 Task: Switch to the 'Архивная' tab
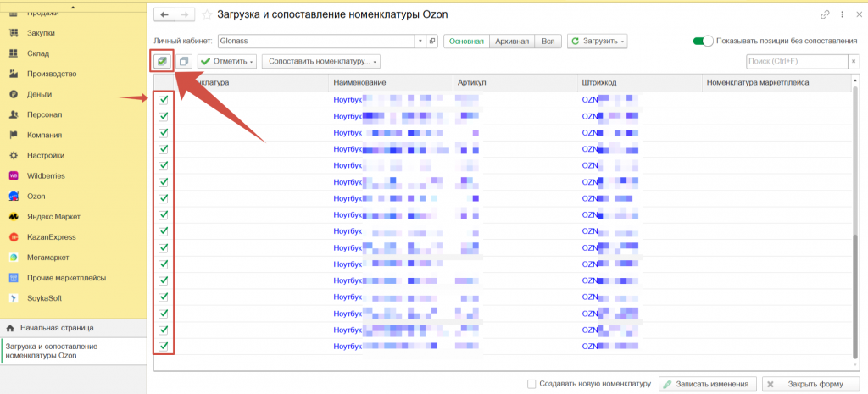[x=513, y=41]
